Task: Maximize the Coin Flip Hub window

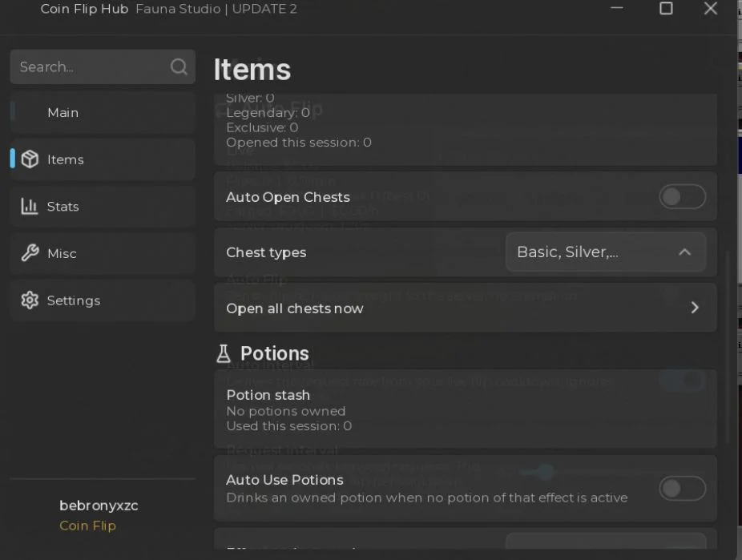Action: (666, 8)
